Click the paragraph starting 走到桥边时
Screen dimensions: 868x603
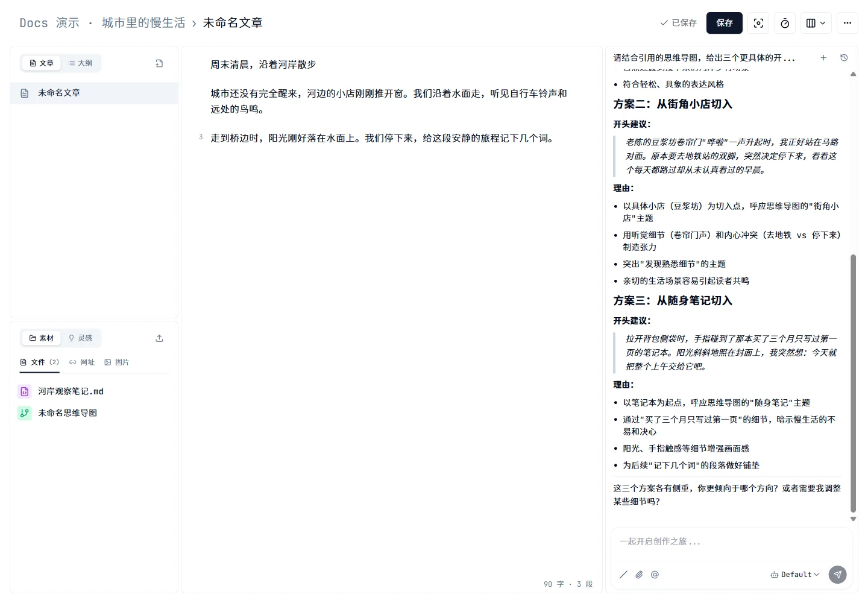point(382,138)
